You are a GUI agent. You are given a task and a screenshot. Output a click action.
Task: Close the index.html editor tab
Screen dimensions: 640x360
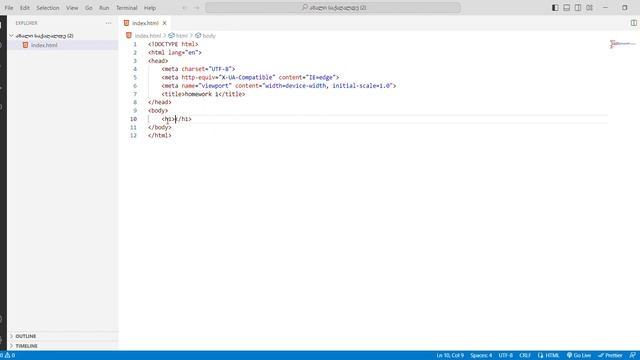click(164, 23)
